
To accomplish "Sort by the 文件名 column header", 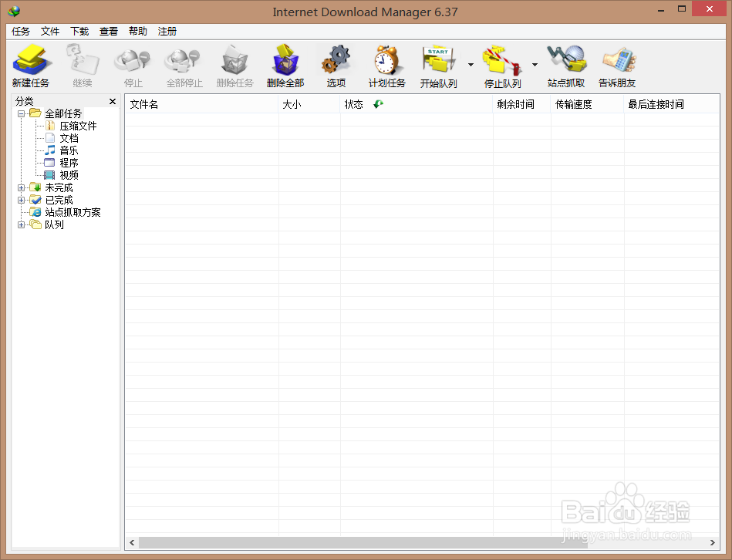I will [201, 104].
